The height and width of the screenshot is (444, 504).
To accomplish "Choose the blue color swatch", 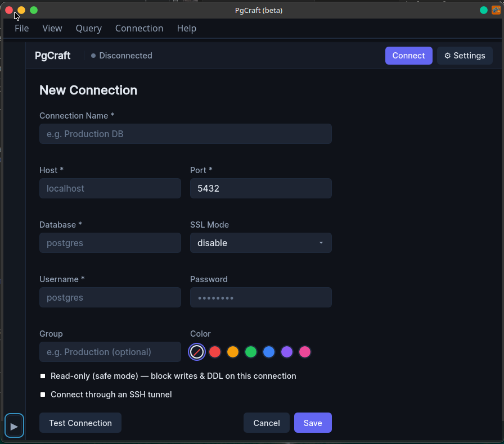I will coord(269,352).
